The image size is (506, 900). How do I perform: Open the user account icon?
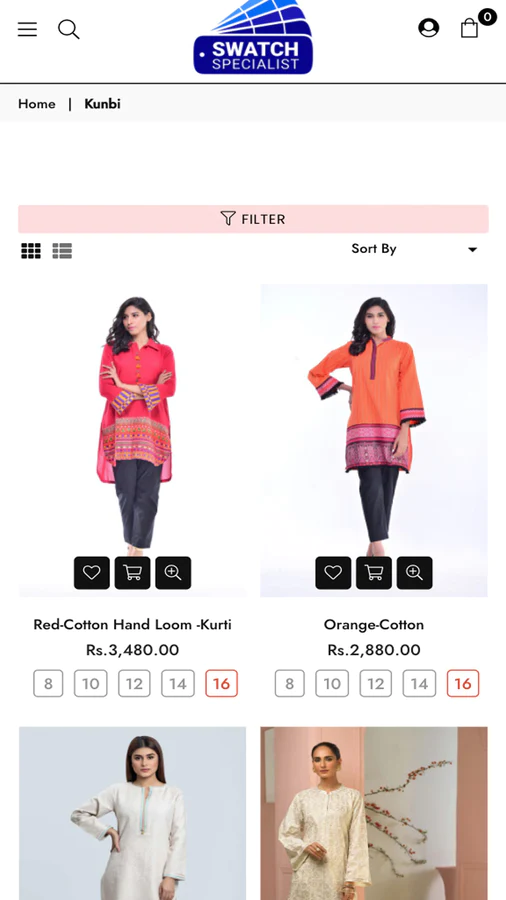point(428,28)
